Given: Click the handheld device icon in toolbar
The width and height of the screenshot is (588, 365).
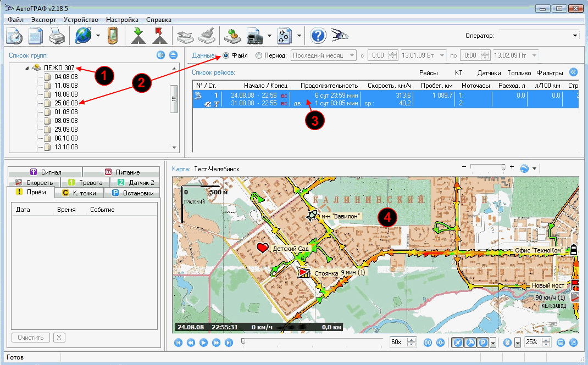Looking at the screenshot, I should 112,36.
